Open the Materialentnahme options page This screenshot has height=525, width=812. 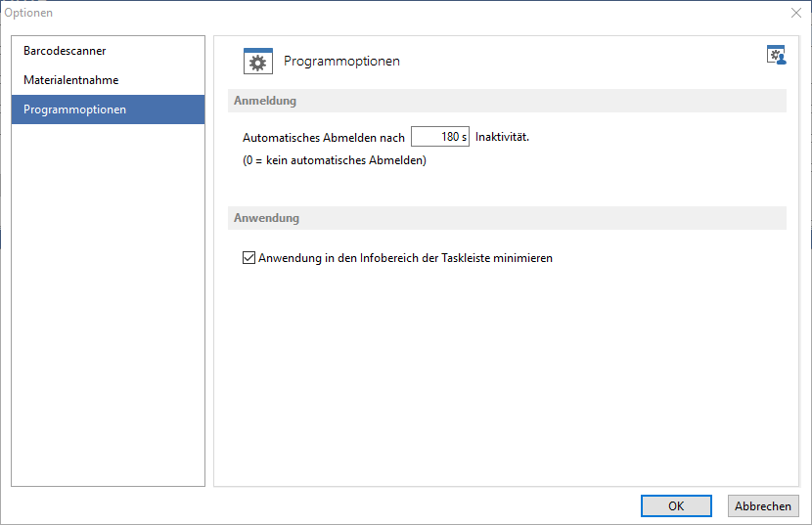[x=108, y=80]
